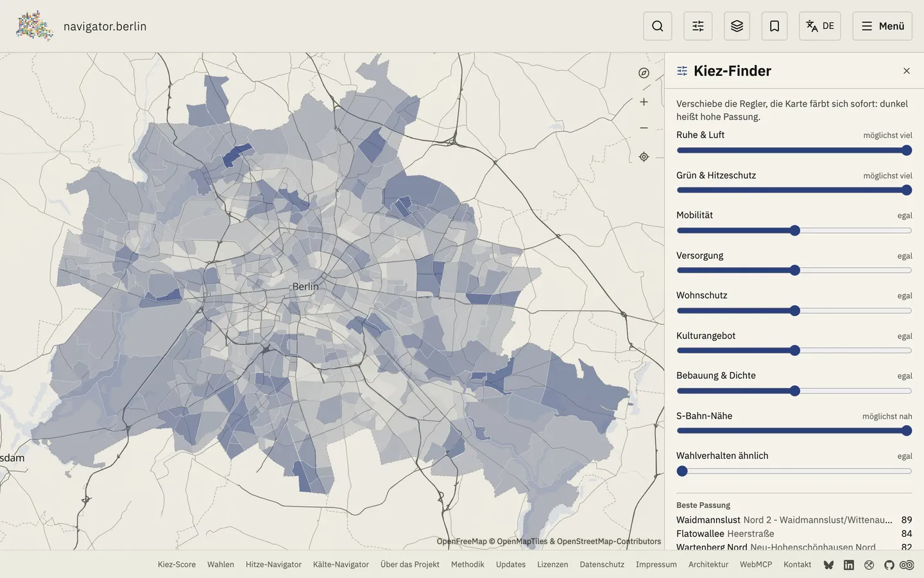Switch language with the DE button
Image resolution: width=924 pixels, height=578 pixels.
[x=820, y=26]
